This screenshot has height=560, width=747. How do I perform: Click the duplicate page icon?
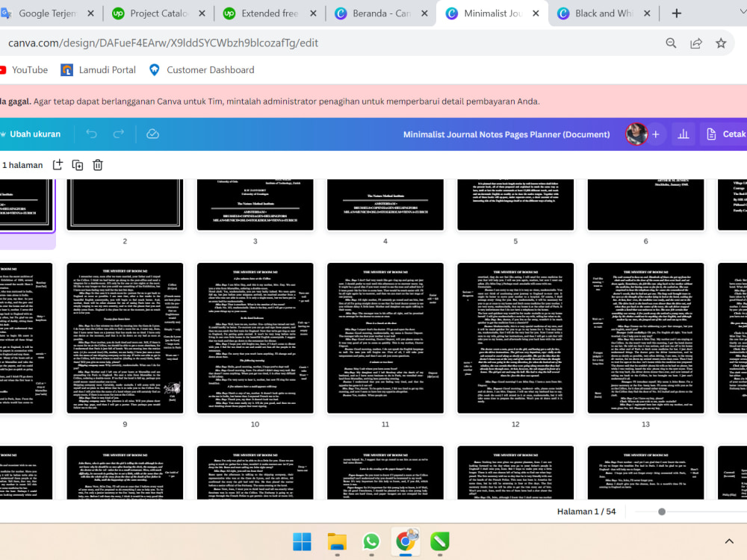pos(77,165)
